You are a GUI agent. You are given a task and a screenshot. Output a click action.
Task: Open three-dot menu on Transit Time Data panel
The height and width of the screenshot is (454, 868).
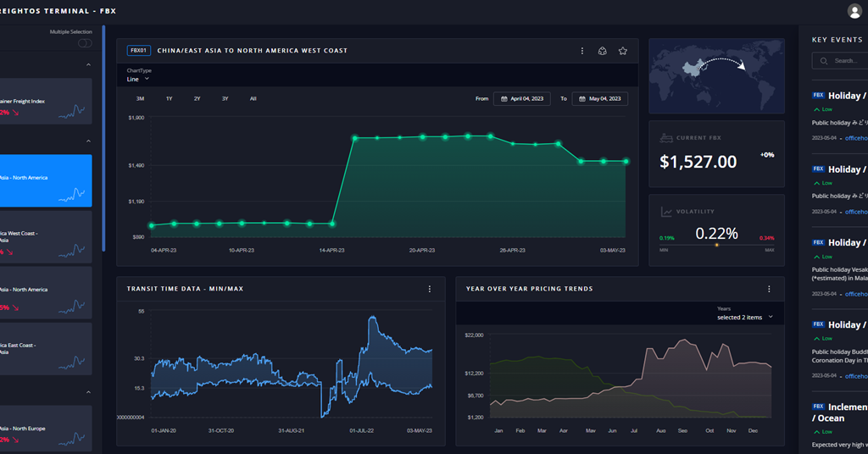pos(430,289)
